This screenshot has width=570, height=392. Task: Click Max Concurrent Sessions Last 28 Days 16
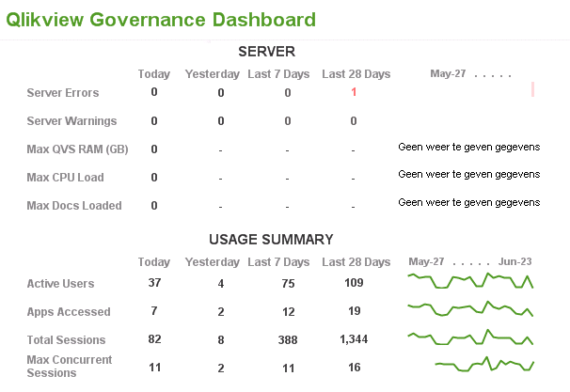[x=354, y=368]
